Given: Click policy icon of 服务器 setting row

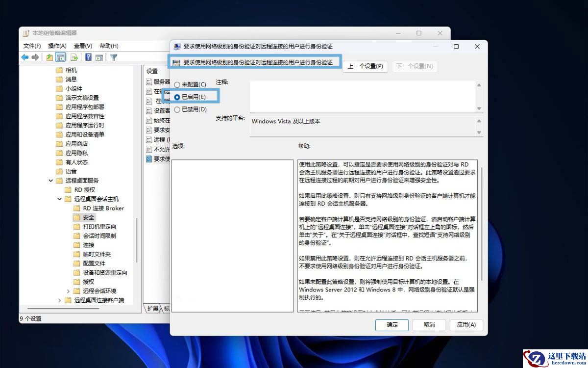Looking at the screenshot, I should [x=149, y=82].
